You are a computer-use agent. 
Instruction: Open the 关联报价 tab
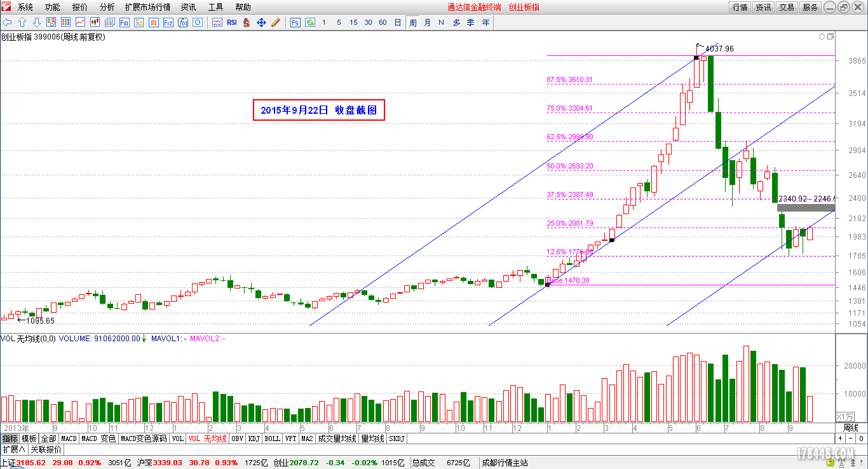point(46,449)
